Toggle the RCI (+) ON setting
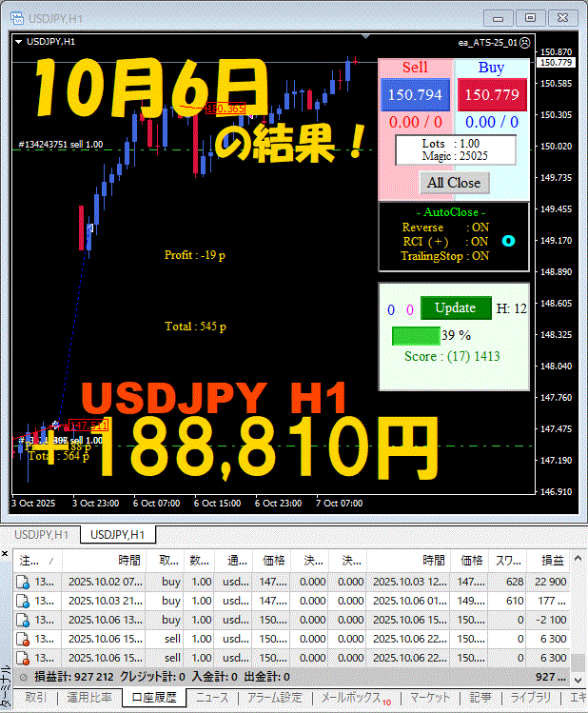Image resolution: width=588 pixels, height=713 pixels. point(446,242)
